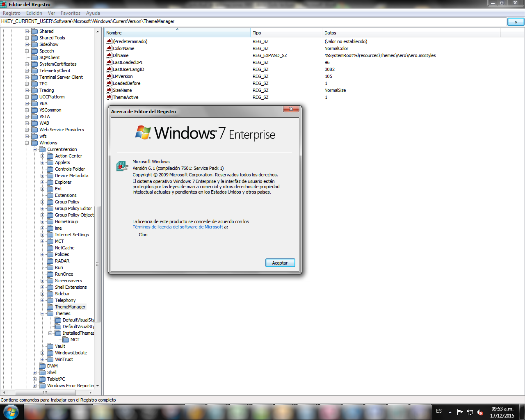Open the Microsoft software license terms link
Screen dimensions: 525x420
pyautogui.click(x=178, y=226)
